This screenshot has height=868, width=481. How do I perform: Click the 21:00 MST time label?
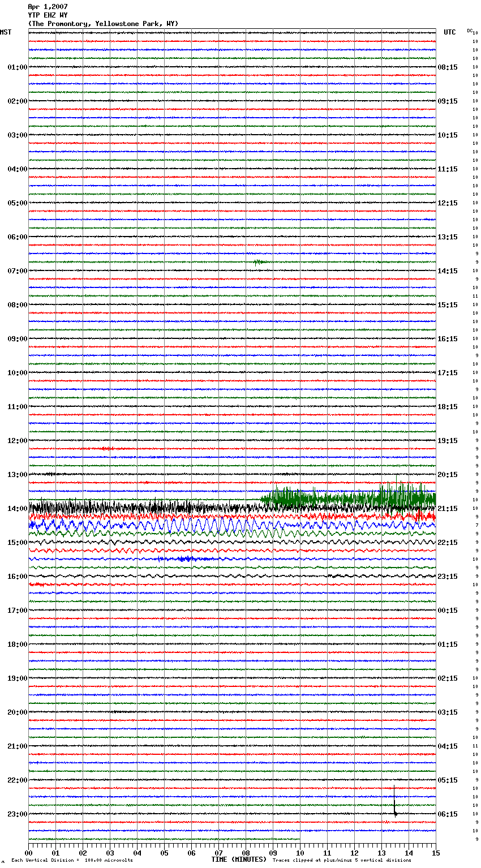click(x=18, y=746)
